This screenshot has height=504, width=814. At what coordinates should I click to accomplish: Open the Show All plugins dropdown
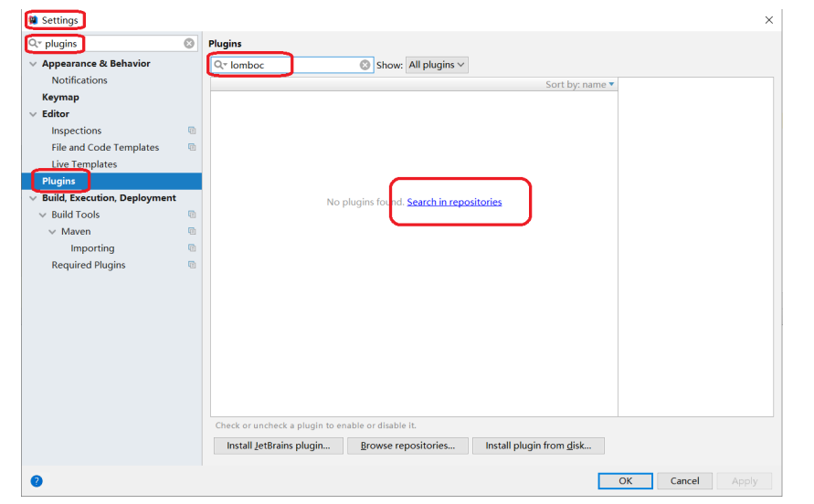[x=437, y=65]
